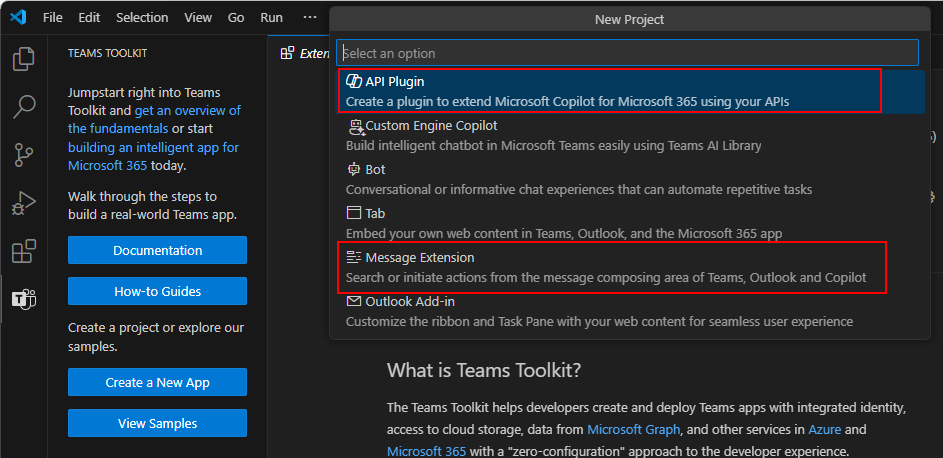Select the API Plugin project option
The height and width of the screenshot is (458, 943).
pyautogui.click(x=630, y=91)
